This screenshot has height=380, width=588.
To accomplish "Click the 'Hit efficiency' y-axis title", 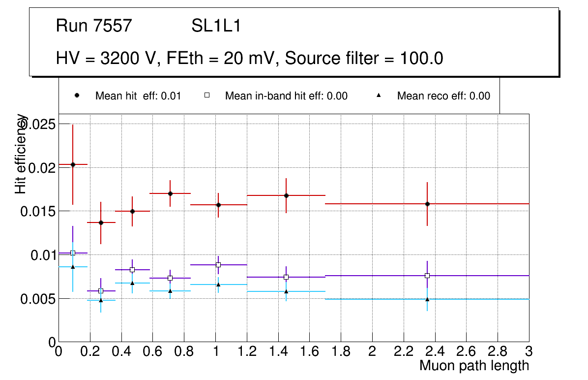I will [x=21, y=154].
